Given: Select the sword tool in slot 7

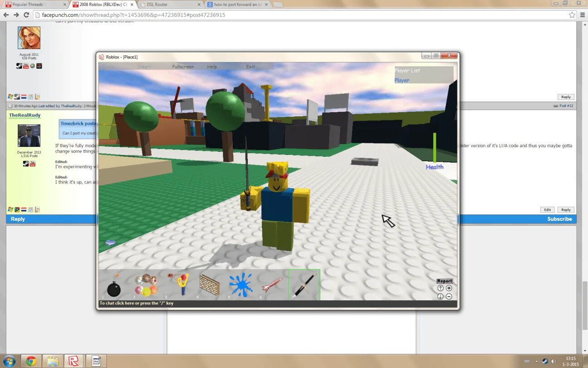Looking at the screenshot, I should pos(304,285).
